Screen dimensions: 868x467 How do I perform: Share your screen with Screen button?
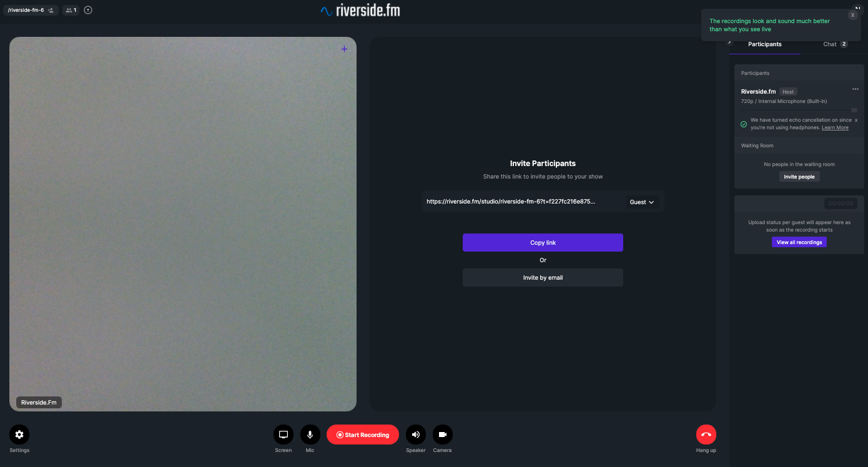click(284, 435)
